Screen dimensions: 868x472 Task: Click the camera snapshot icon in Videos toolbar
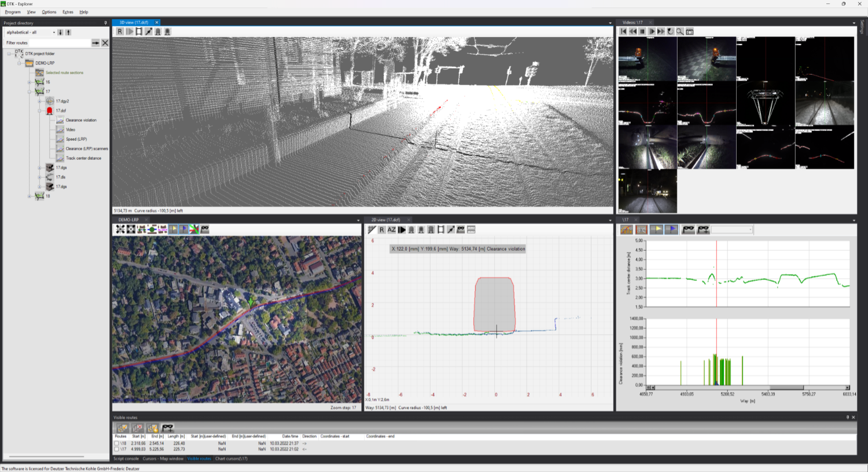click(690, 31)
